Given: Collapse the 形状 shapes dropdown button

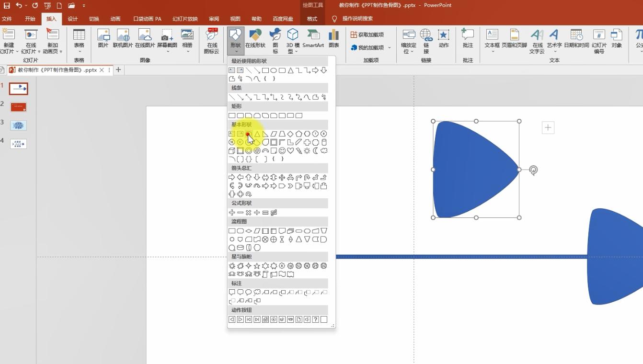Looking at the screenshot, I should [x=235, y=40].
